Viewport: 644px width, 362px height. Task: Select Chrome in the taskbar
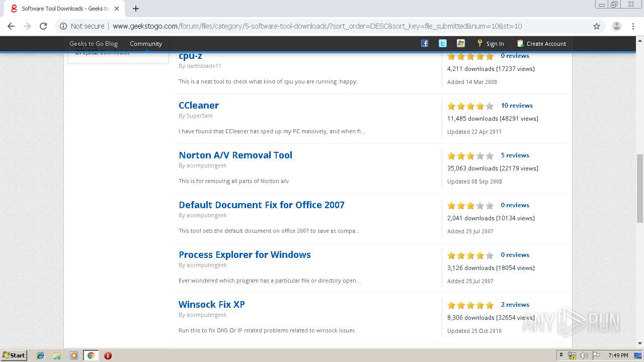coord(91,355)
